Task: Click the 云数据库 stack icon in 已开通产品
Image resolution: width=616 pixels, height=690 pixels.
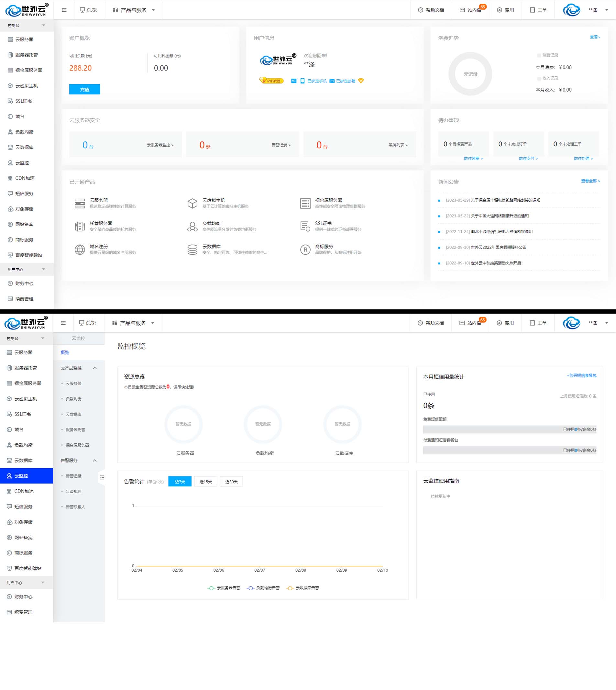Action: click(x=192, y=250)
